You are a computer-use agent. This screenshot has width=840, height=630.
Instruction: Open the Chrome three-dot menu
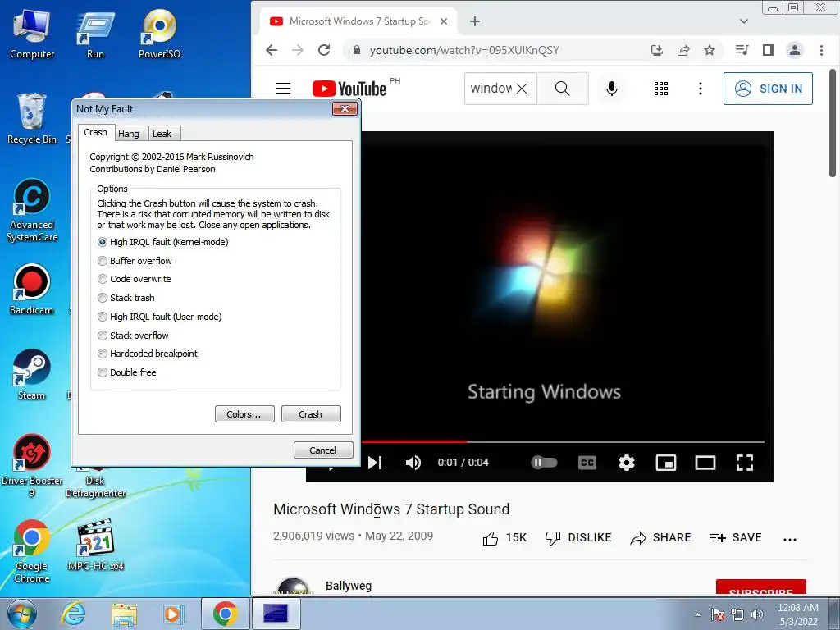(x=820, y=50)
